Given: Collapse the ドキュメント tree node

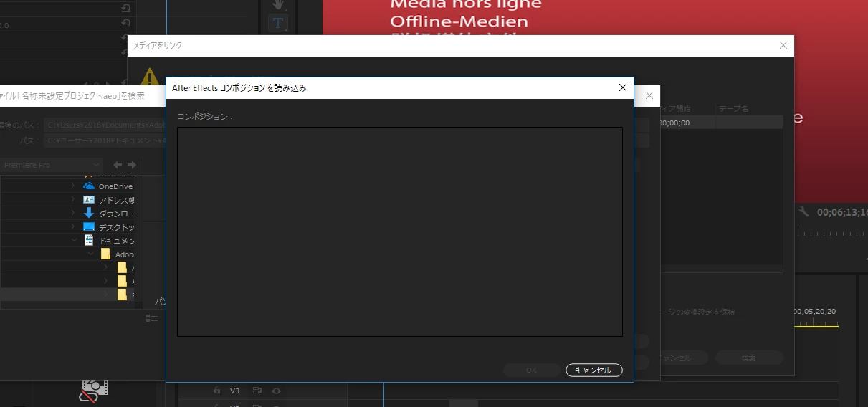Looking at the screenshot, I should point(73,240).
